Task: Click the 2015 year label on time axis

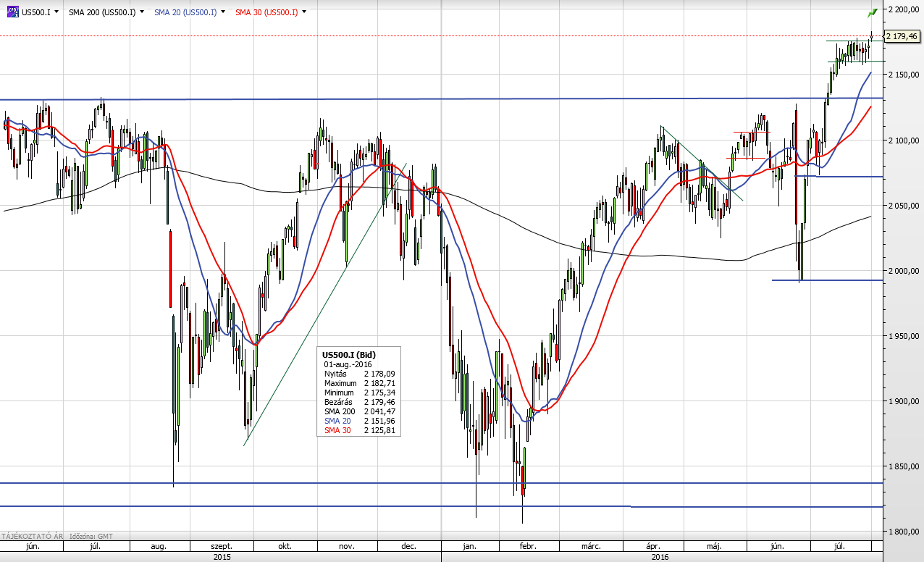Action: pyautogui.click(x=222, y=557)
